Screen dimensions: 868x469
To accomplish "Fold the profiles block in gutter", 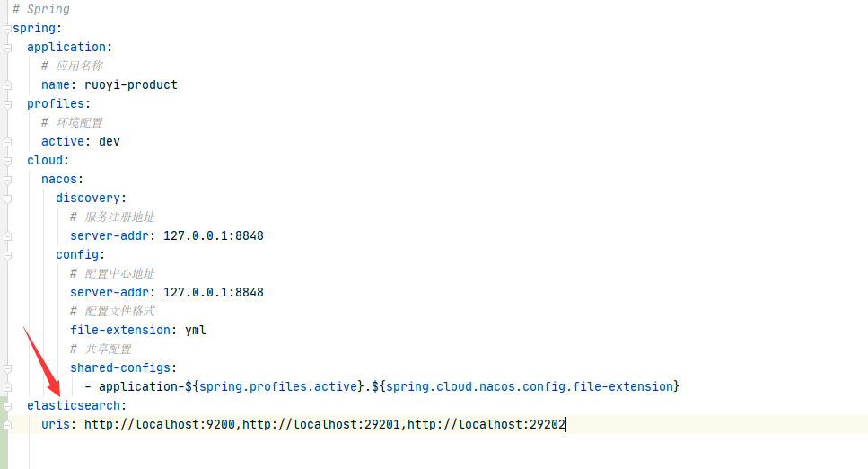I will pyautogui.click(x=7, y=104).
